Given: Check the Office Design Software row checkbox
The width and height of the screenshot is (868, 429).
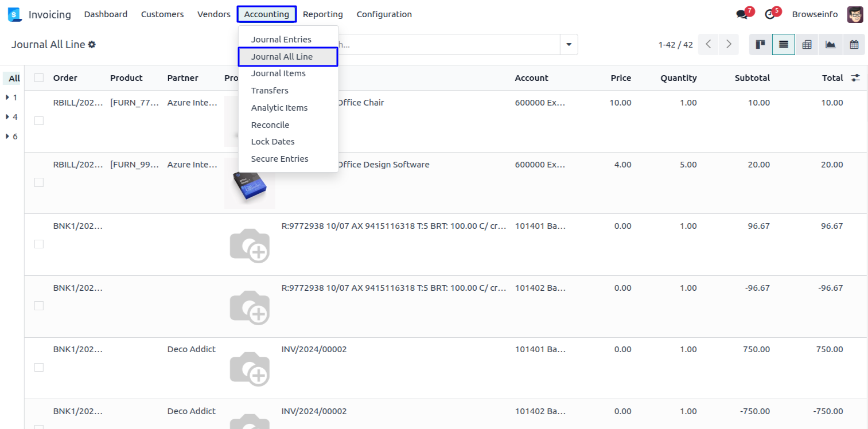Looking at the screenshot, I should [39, 182].
